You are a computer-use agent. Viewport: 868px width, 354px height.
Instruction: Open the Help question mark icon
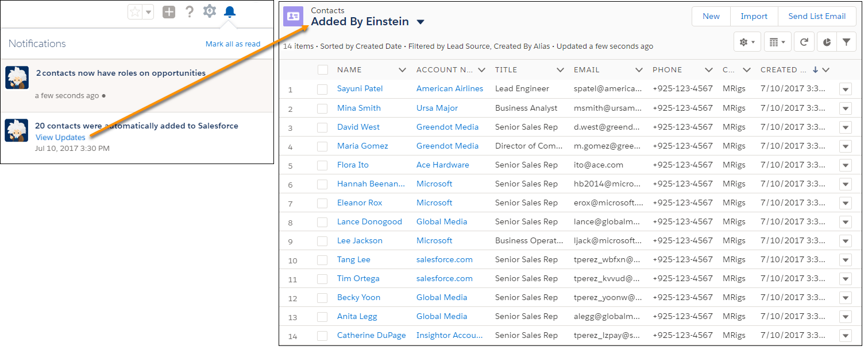[190, 11]
